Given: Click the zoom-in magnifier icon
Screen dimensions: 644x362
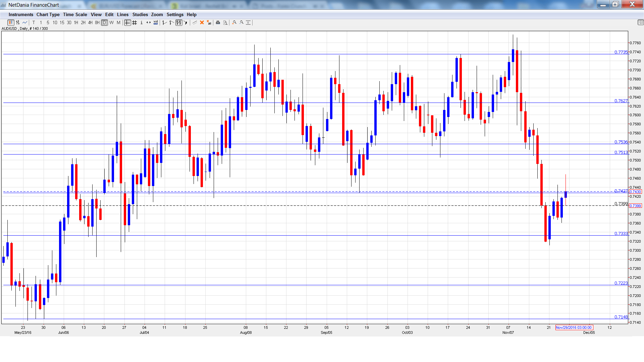Looking at the screenshot, I should tap(234, 22).
